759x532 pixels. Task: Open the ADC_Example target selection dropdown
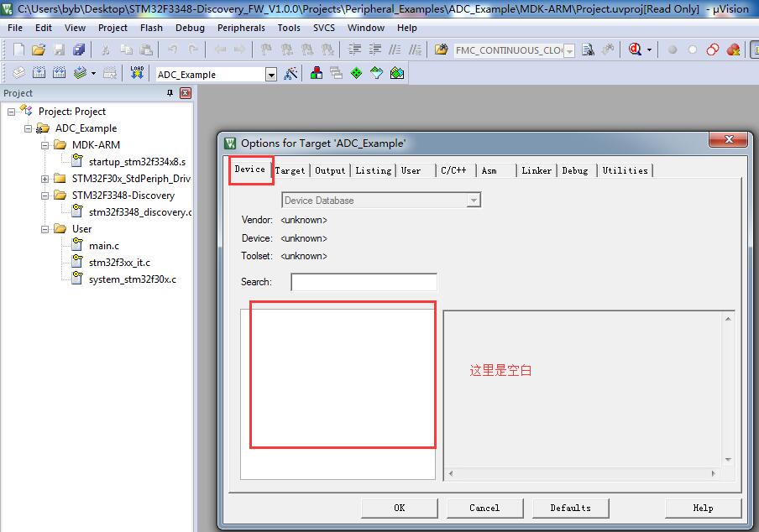271,75
